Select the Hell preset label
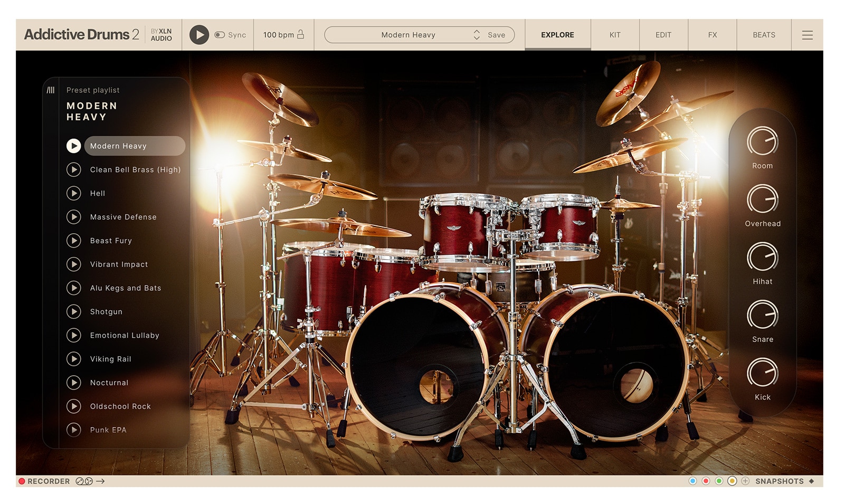This screenshot has height=504, width=855. tap(98, 193)
